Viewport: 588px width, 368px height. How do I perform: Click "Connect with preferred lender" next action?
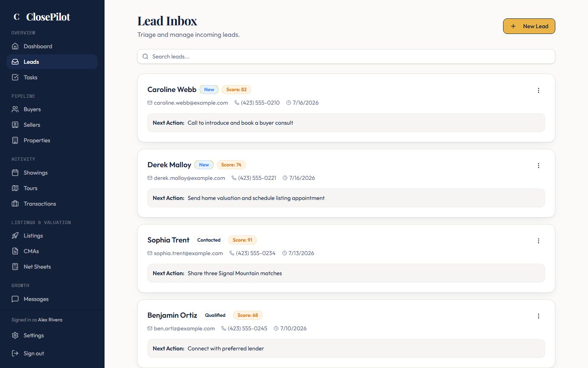pos(226,348)
